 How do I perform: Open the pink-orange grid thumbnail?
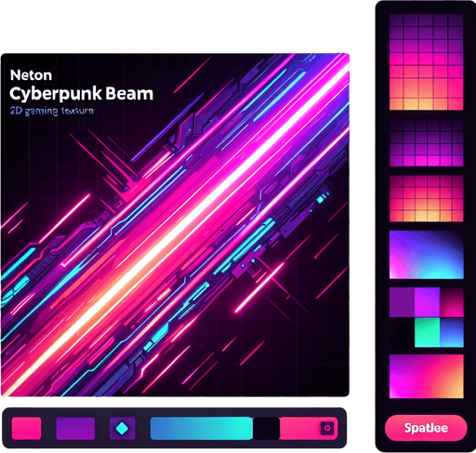426,198
